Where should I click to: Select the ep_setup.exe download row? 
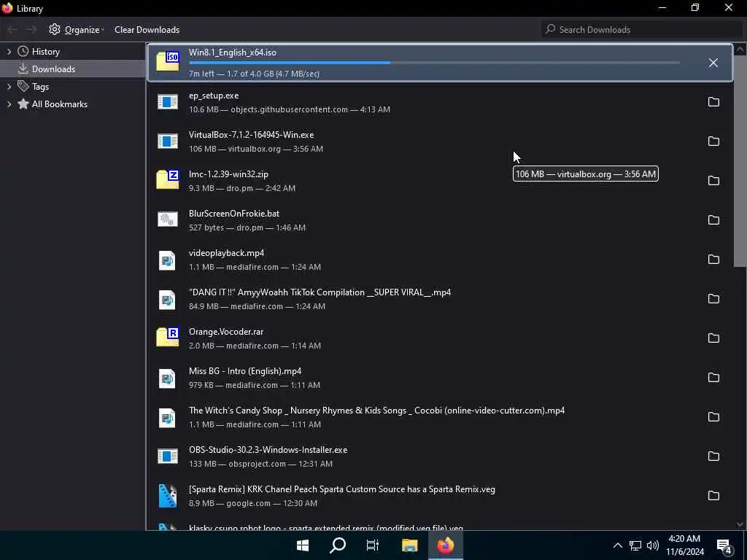coord(440,102)
